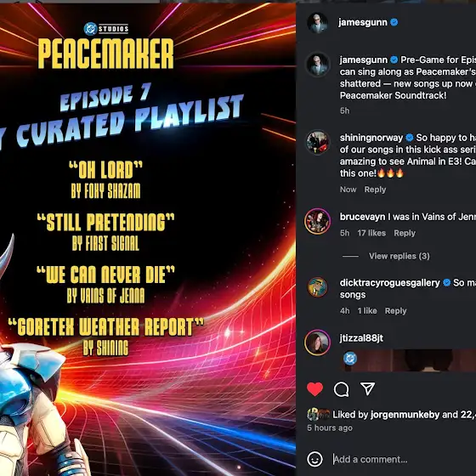
Task: View brucevayn story ring avatar
Action: 318,221
